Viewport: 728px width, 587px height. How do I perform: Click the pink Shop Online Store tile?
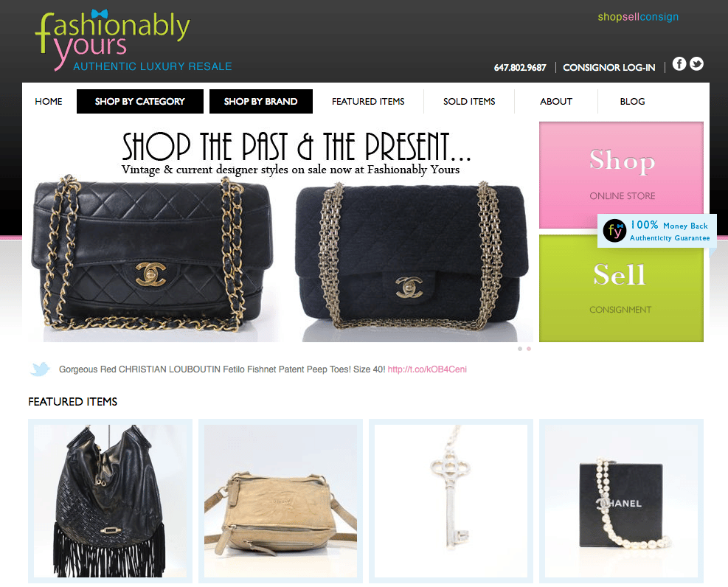pos(621,175)
